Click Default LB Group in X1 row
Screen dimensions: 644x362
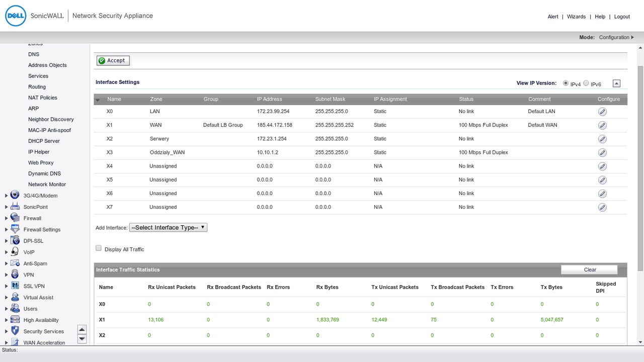223,125
